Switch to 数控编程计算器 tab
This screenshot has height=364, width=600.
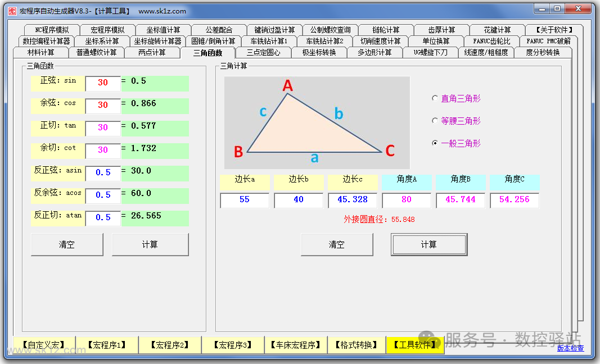(46, 41)
